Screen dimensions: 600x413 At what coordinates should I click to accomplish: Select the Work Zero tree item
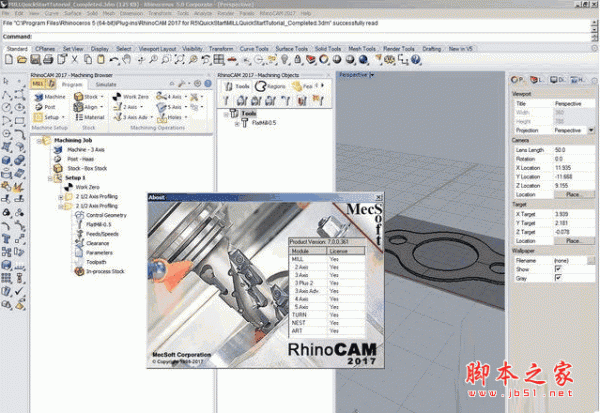(87, 187)
